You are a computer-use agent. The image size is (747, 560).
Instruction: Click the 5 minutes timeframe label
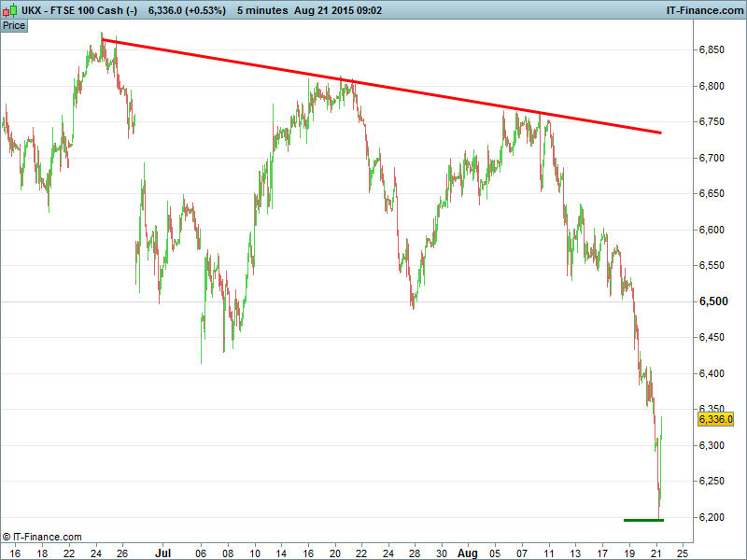point(262,10)
